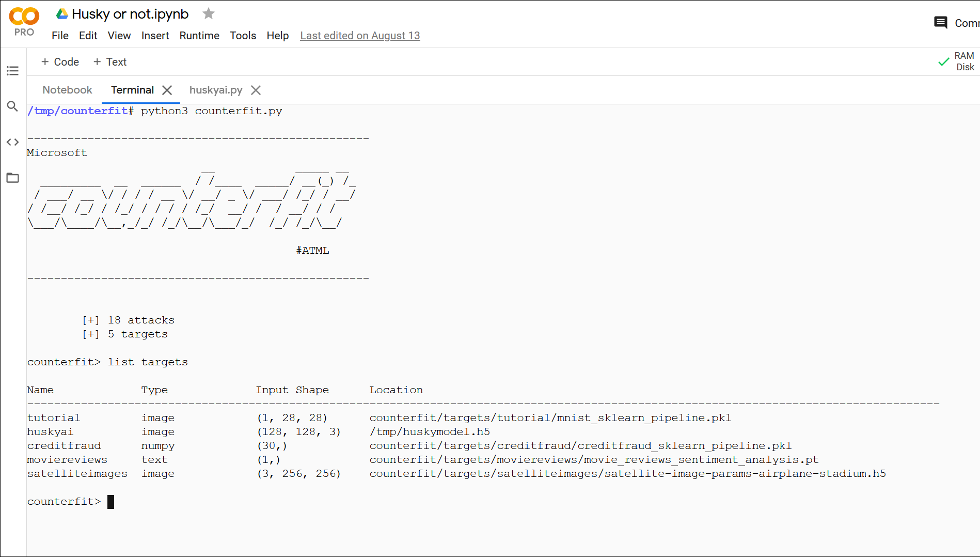Screen dimensions: 980x557
Task: Select the Terminal tab
Action: pos(132,90)
